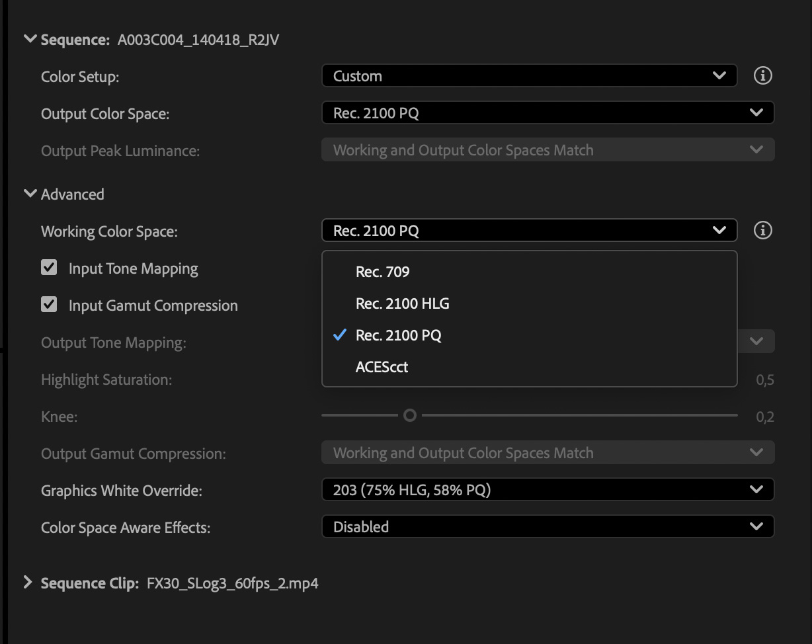812x644 pixels.
Task: Pick ACEScct as working color space
Action: tap(382, 367)
